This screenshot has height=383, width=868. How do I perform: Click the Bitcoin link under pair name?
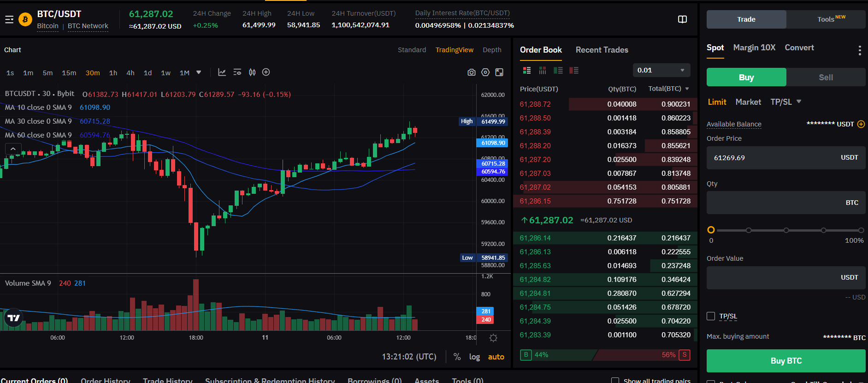coord(47,26)
